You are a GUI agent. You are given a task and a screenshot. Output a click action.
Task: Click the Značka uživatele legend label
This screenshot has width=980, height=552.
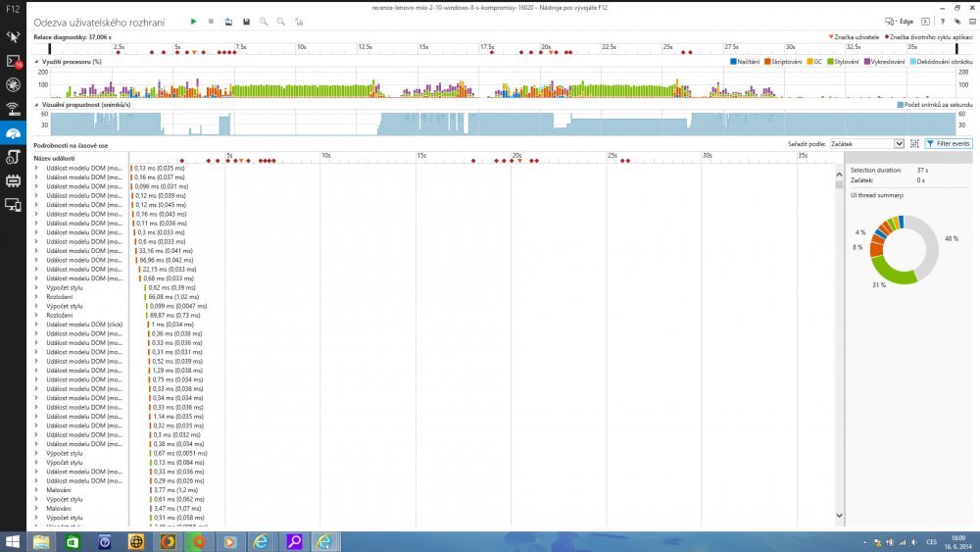(x=857, y=37)
